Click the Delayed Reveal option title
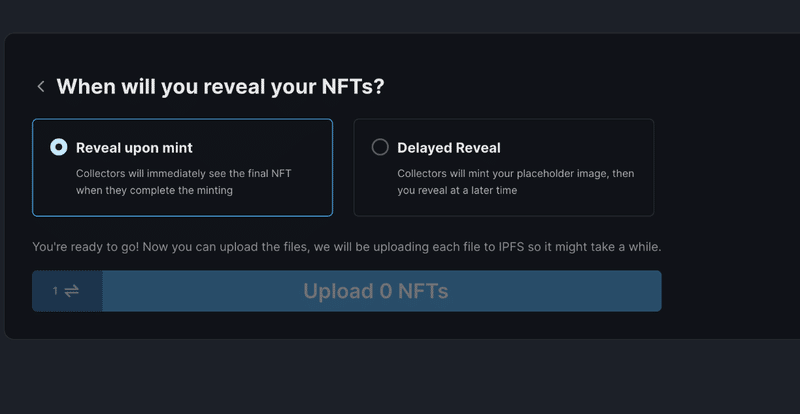The height and width of the screenshot is (414, 800). 449,148
